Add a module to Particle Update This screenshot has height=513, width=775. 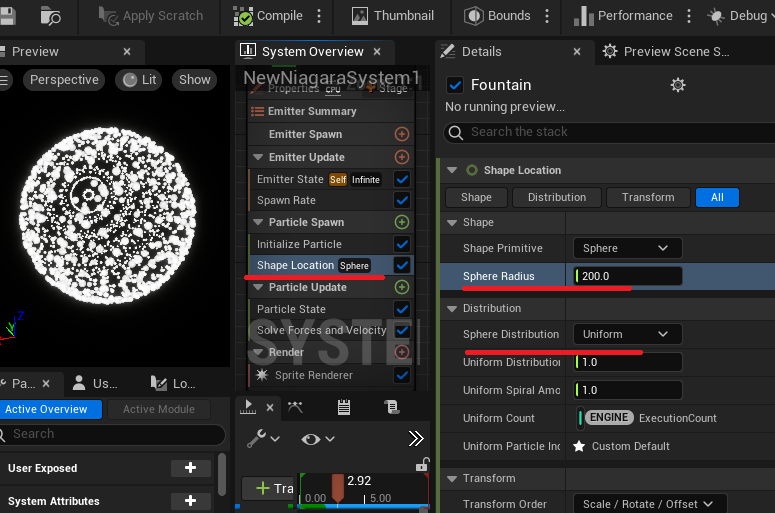tap(402, 287)
